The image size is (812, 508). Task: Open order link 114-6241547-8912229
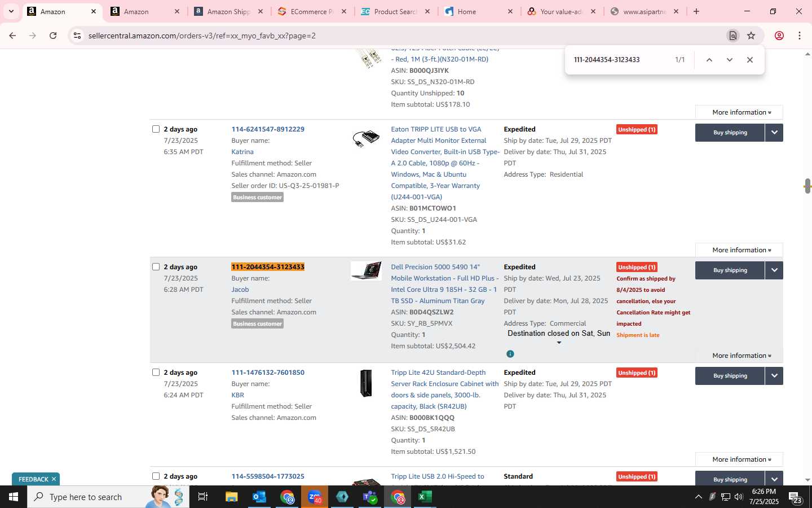pos(268,129)
